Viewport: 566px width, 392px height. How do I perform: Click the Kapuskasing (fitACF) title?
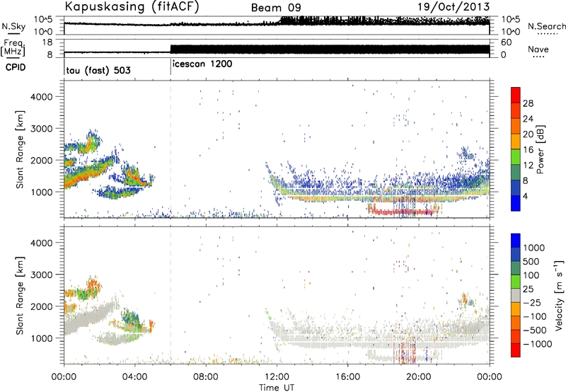(132, 7)
